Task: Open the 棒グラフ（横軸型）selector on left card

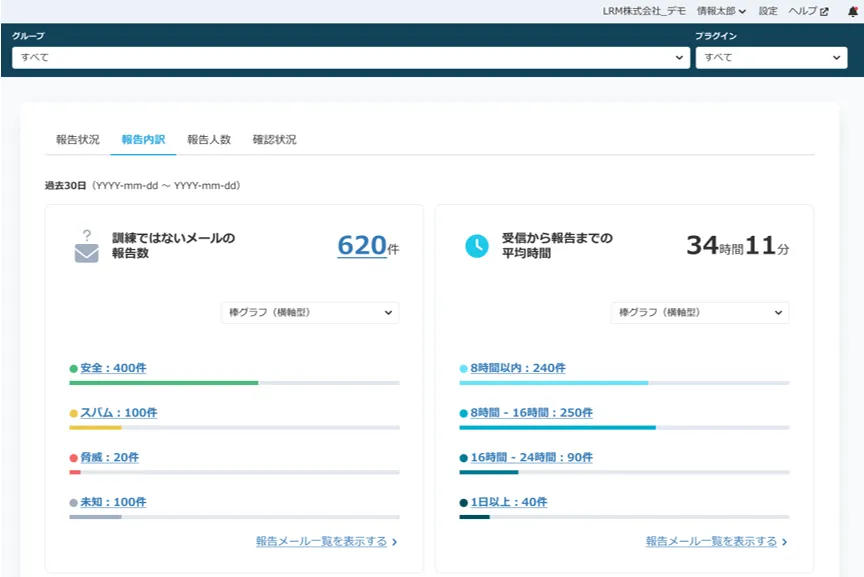Action: pyautogui.click(x=309, y=312)
